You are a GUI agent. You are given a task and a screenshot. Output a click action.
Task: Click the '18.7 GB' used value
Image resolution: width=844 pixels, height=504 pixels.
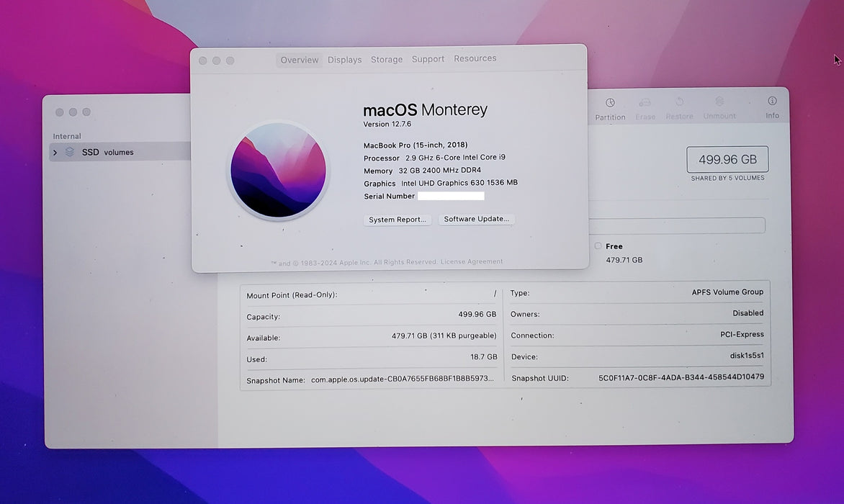click(483, 356)
